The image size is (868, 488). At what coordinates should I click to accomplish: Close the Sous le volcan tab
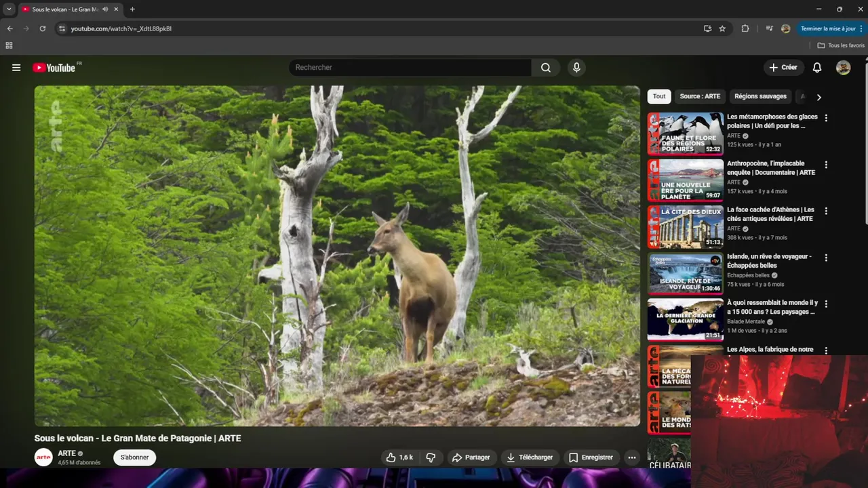coord(116,9)
